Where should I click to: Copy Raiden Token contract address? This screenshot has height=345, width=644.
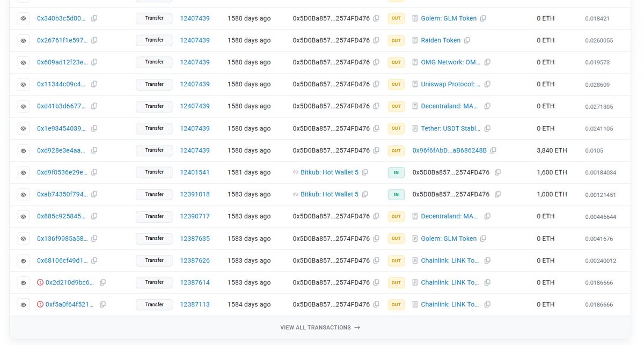coord(467,40)
